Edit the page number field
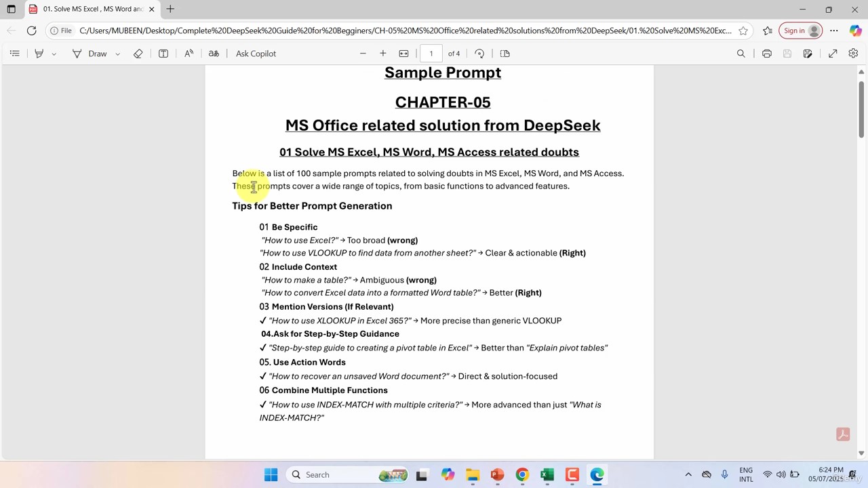The height and width of the screenshot is (488, 868). click(x=431, y=54)
